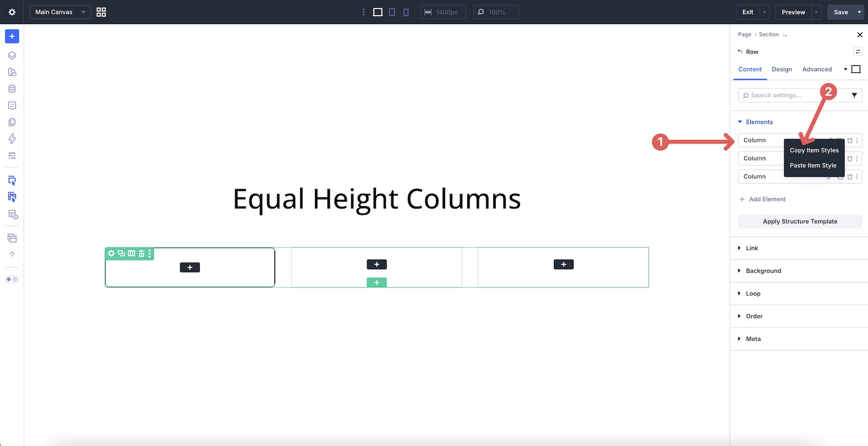Viewport: 868px width, 446px height.
Task: Go back using arrow beside Row
Action: [x=740, y=51]
